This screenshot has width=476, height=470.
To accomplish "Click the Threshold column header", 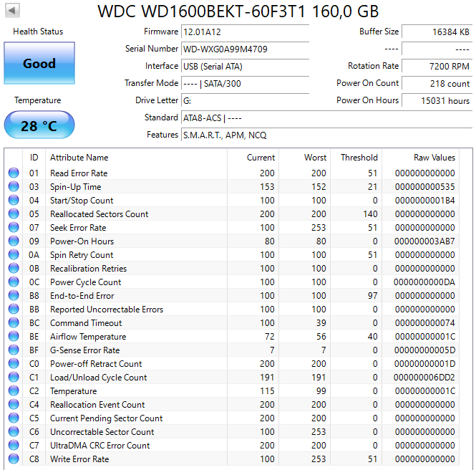I will [x=359, y=158].
